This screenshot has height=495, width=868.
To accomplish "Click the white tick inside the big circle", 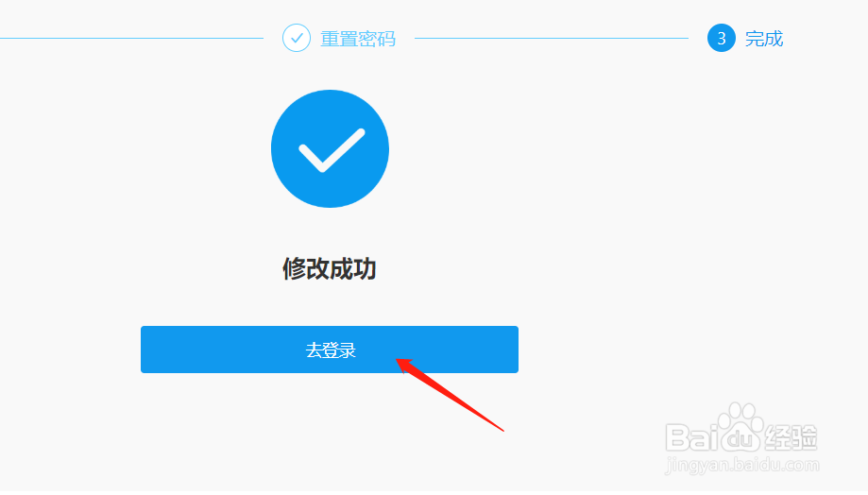I will [332, 150].
